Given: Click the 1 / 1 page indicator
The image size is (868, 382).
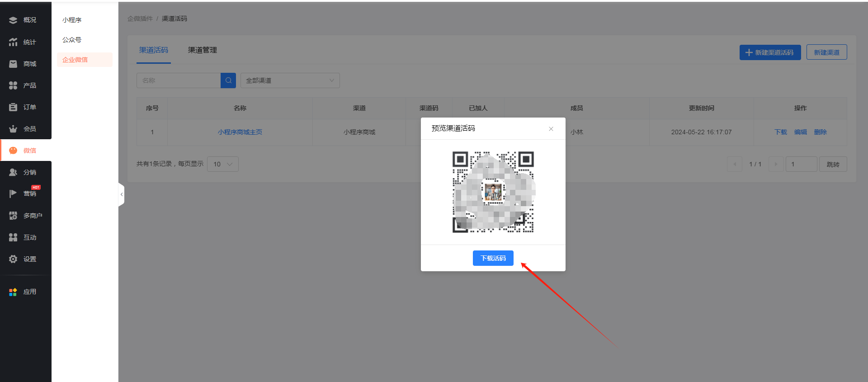Looking at the screenshot, I should pos(755,164).
